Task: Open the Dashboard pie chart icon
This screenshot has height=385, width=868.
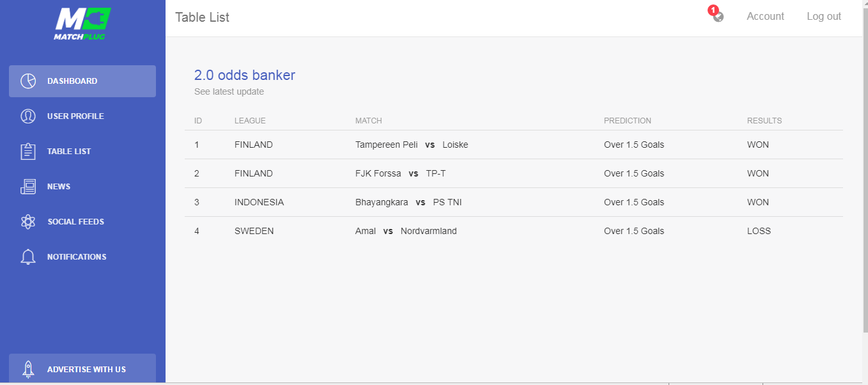Action: (28, 81)
